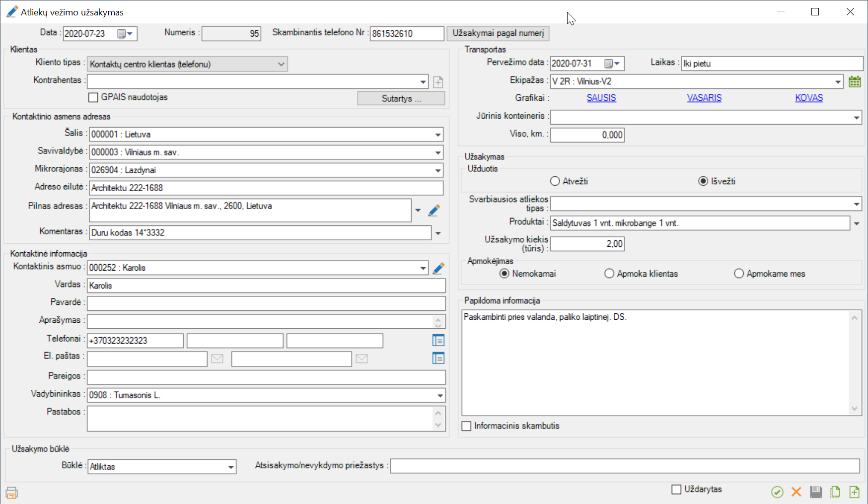Click the pencil icon next to Pilnas adresas
Image resolution: width=868 pixels, height=504 pixels.
click(x=434, y=211)
